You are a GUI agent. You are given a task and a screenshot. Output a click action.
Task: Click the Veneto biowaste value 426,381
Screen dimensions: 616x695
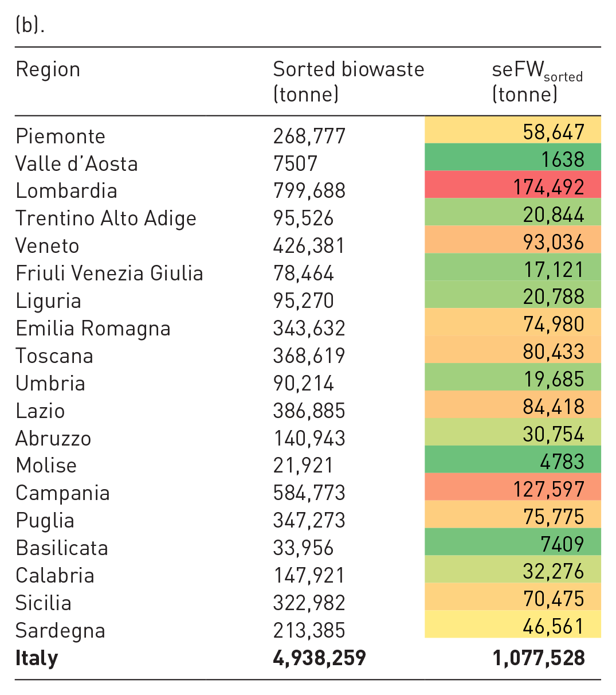pos(309,246)
